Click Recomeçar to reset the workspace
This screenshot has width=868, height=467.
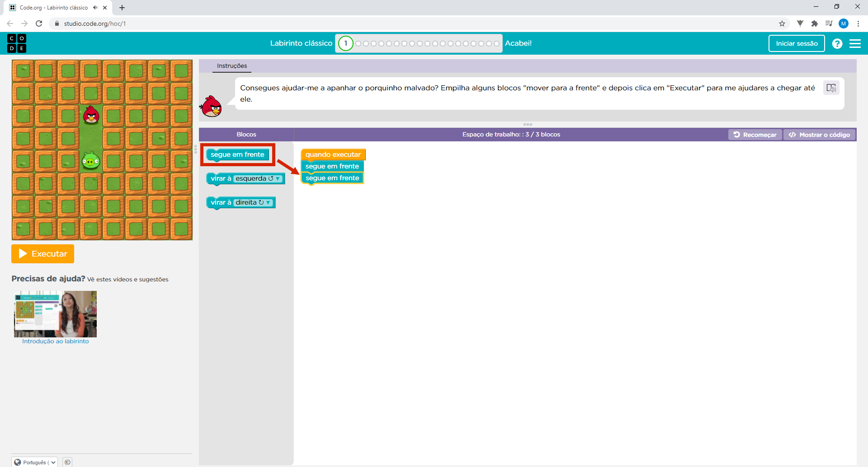tap(755, 135)
